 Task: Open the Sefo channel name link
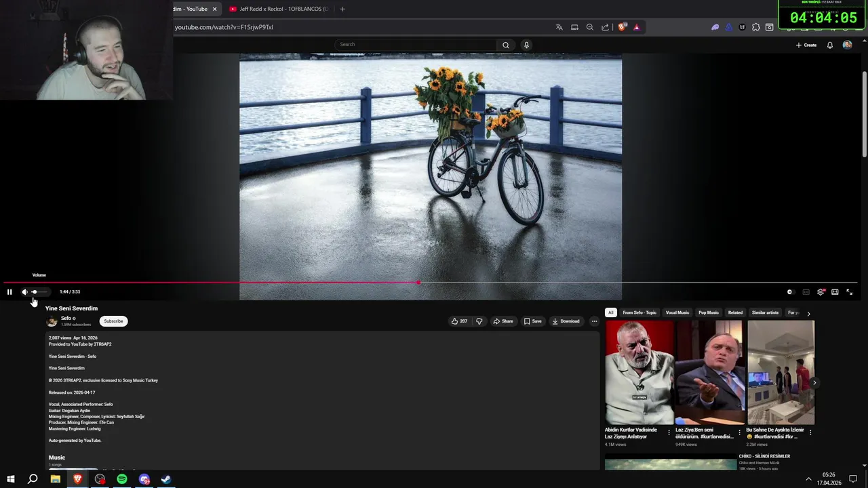[66, 318]
